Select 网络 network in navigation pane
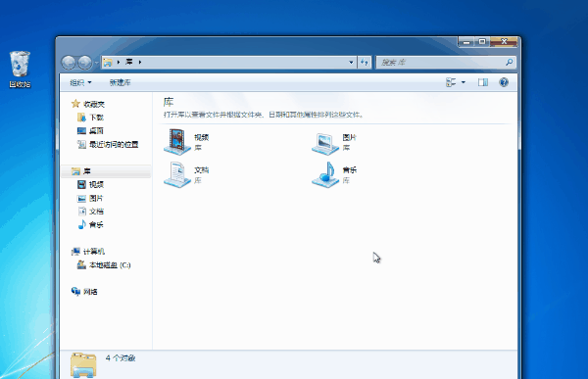 (90, 292)
